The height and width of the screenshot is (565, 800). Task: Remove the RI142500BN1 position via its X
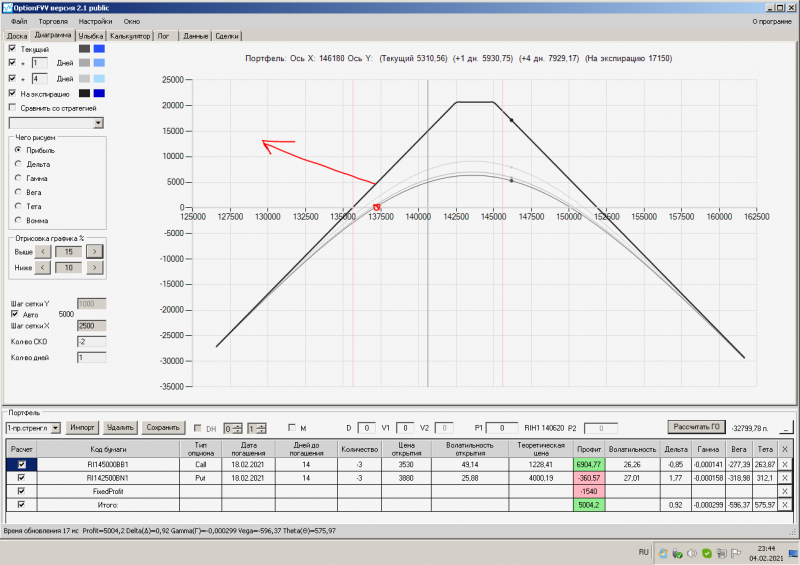coord(785,478)
